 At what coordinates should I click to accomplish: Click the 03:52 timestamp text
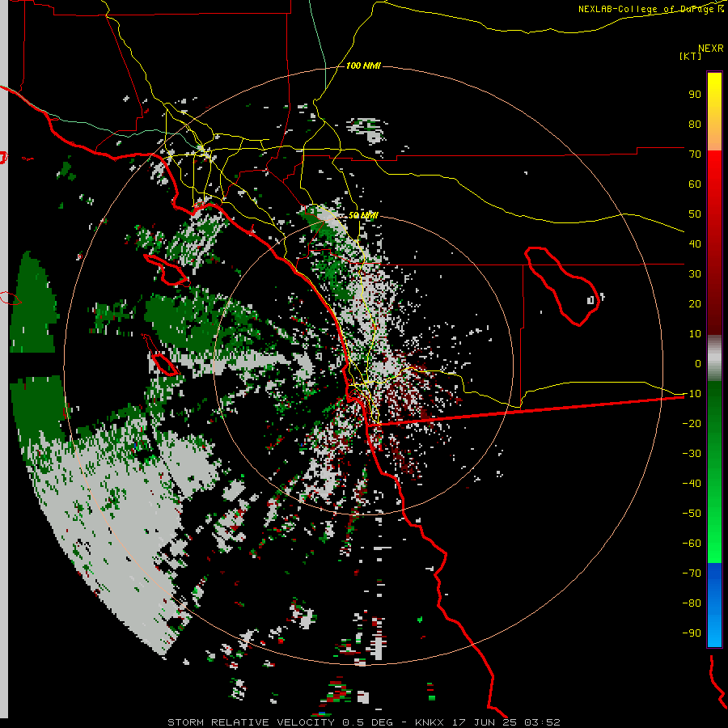pos(542,722)
